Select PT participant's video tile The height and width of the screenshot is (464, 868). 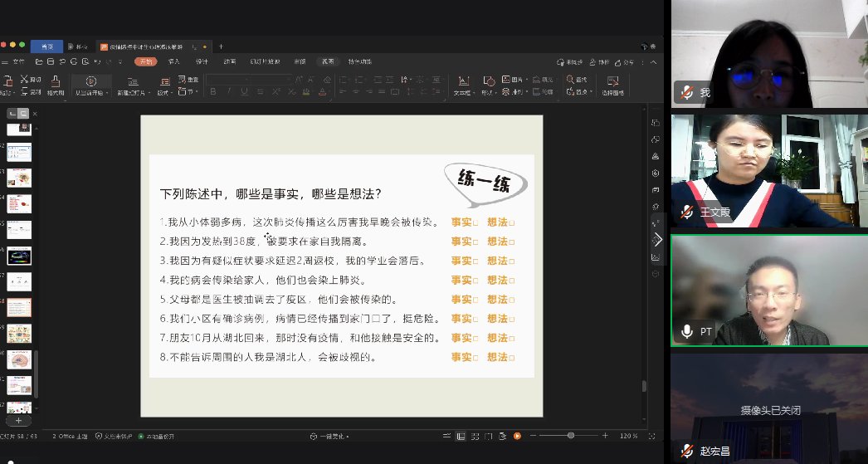[768, 290]
